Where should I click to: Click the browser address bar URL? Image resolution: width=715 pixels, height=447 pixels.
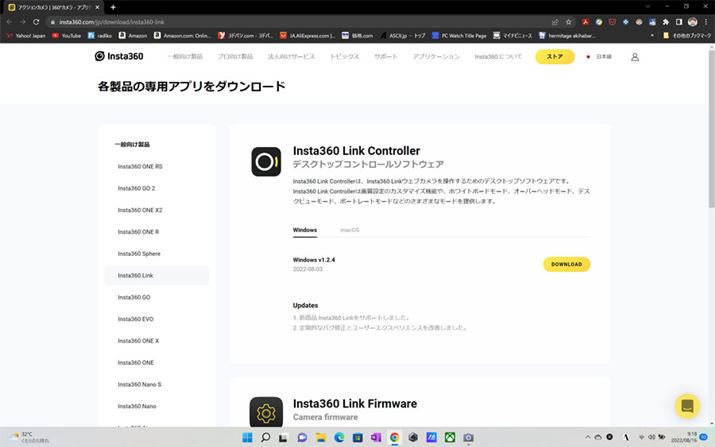pyautogui.click(x=112, y=21)
